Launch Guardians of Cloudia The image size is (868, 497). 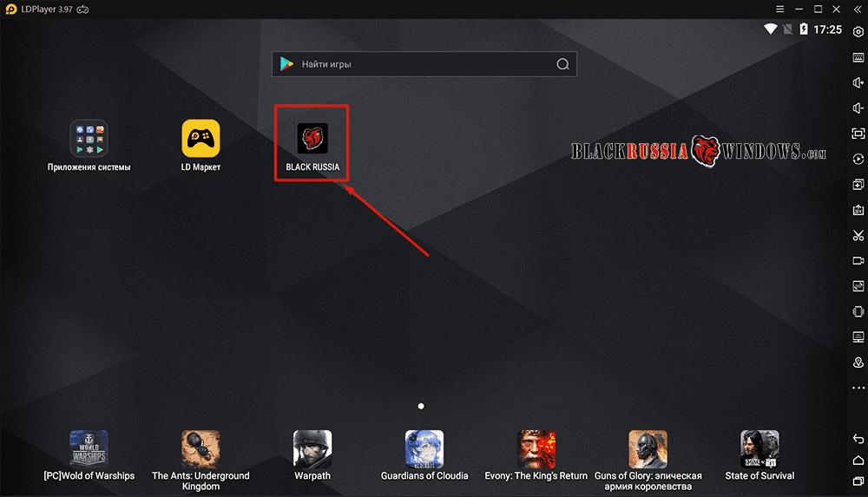pyautogui.click(x=424, y=448)
